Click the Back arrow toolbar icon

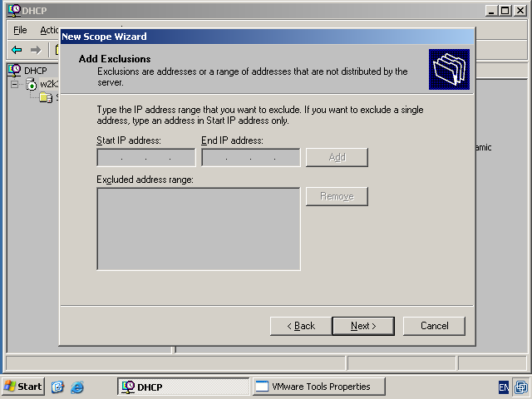coord(17,50)
